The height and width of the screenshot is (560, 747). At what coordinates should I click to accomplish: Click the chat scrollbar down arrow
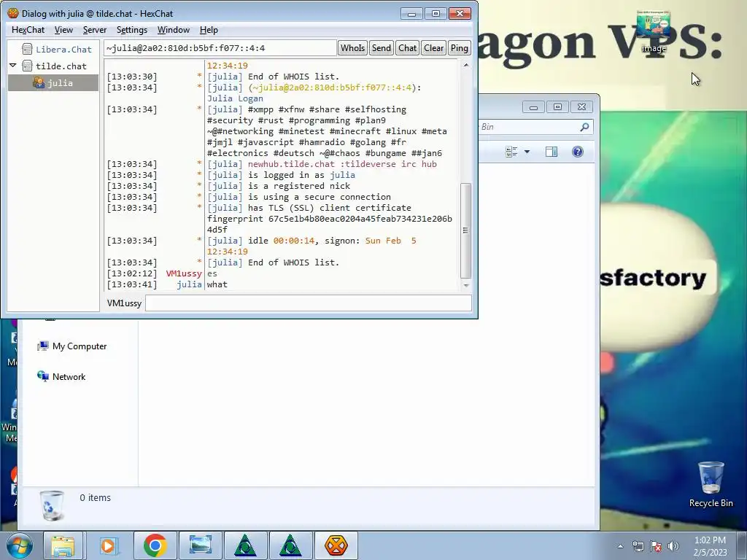point(466,285)
